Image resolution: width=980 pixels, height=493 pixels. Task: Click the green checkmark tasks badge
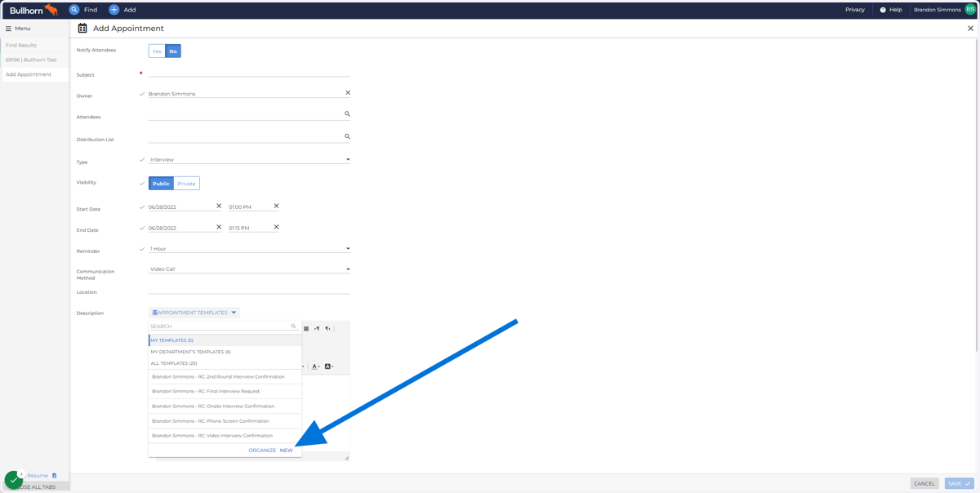(x=13, y=480)
